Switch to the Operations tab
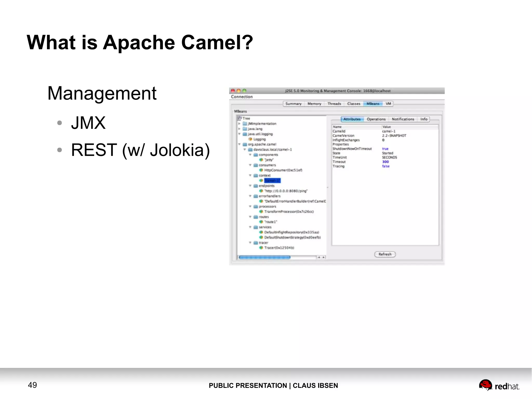This screenshot has width=532, height=399. click(x=376, y=119)
